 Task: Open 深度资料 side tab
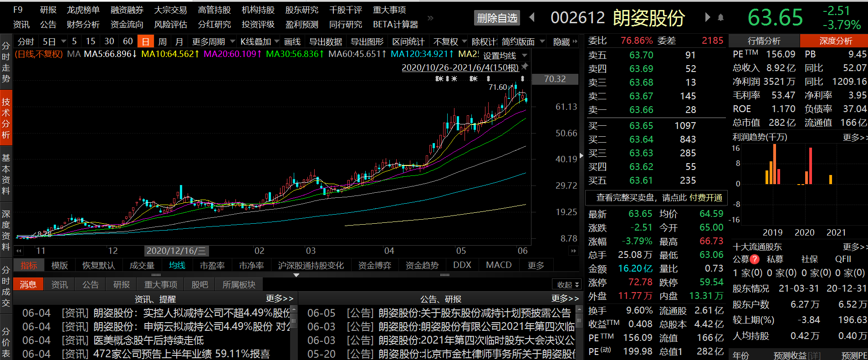coord(6,230)
